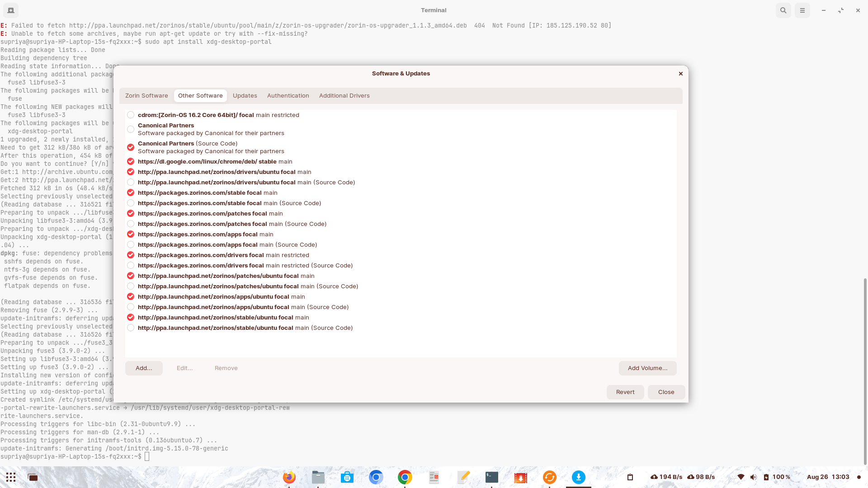Viewport: 868px width, 488px height.
Task: Switch to the Terminal taskbar icon
Action: [492, 477]
